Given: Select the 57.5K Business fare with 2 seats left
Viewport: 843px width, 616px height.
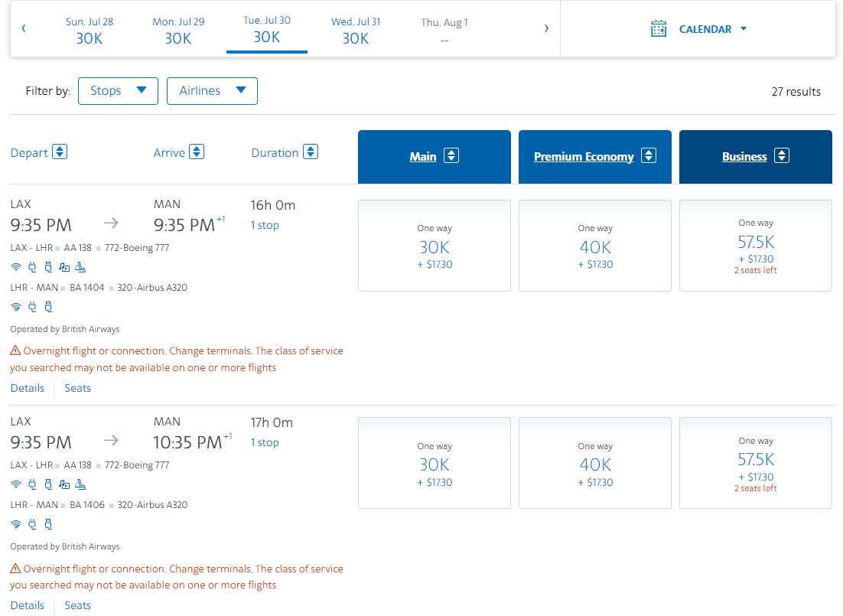Looking at the screenshot, I should tap(755, 246).
